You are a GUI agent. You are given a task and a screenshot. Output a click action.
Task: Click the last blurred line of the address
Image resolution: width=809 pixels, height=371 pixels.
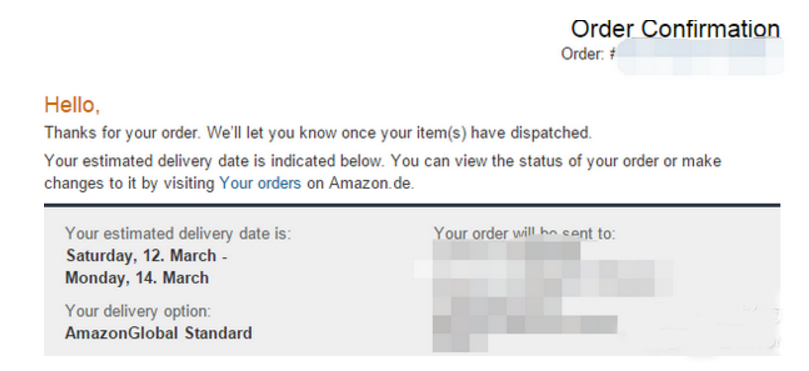pyautogui.click(x=460, y=343)
